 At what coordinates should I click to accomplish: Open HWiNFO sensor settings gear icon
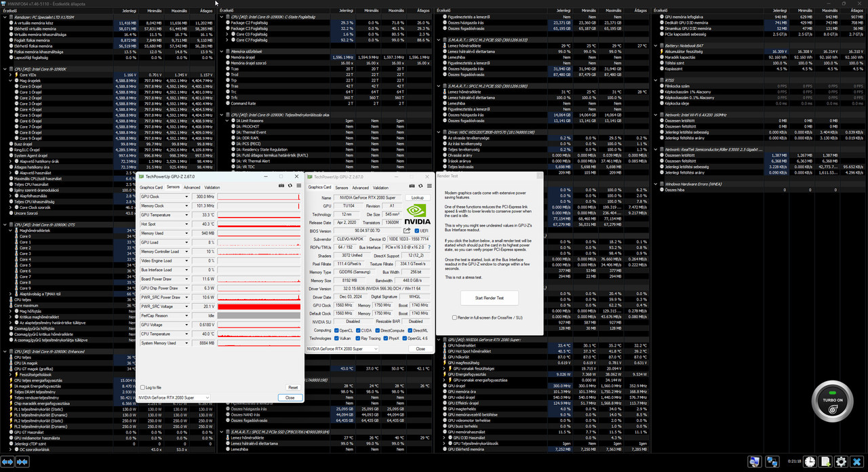click(842, 462)
